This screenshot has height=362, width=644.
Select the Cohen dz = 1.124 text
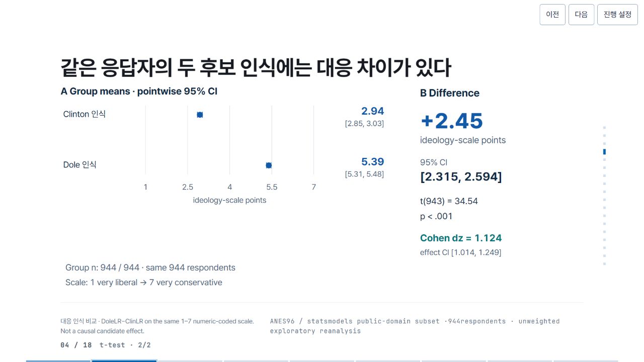tap(461, 238)
